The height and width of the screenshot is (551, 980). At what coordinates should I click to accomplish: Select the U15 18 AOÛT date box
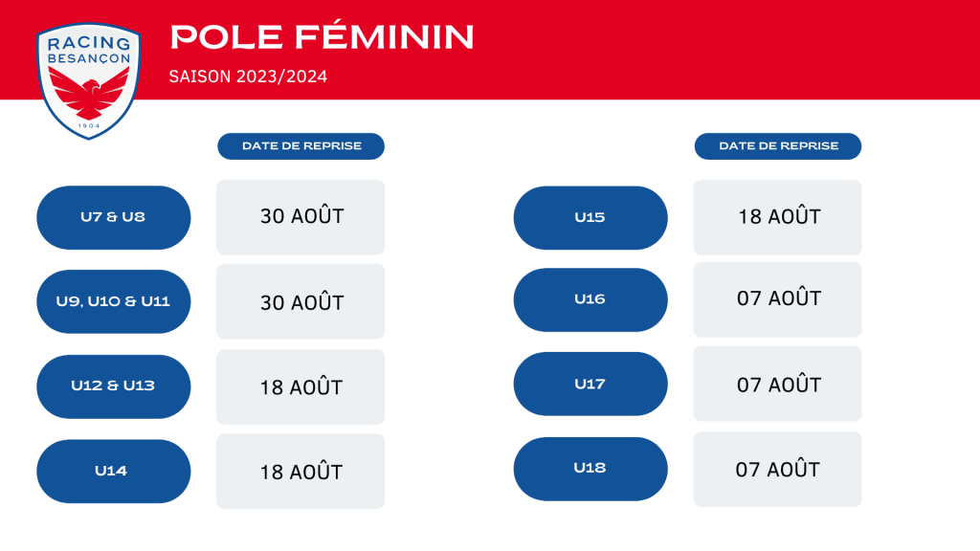(x=777, y=217)
